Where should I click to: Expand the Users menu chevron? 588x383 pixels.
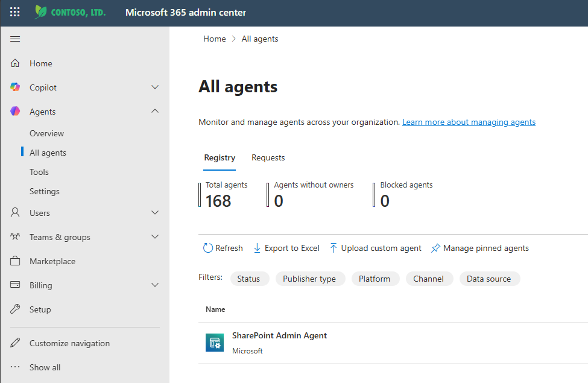coord(155,213)
